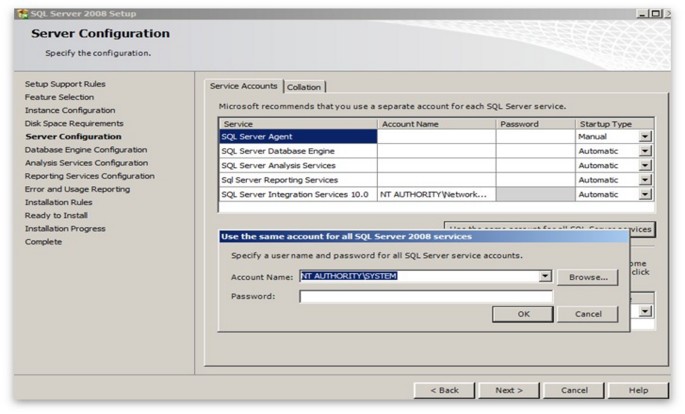Proceed with the Next > button
Screen dimensions: 685x414
[x=509, y=390]
